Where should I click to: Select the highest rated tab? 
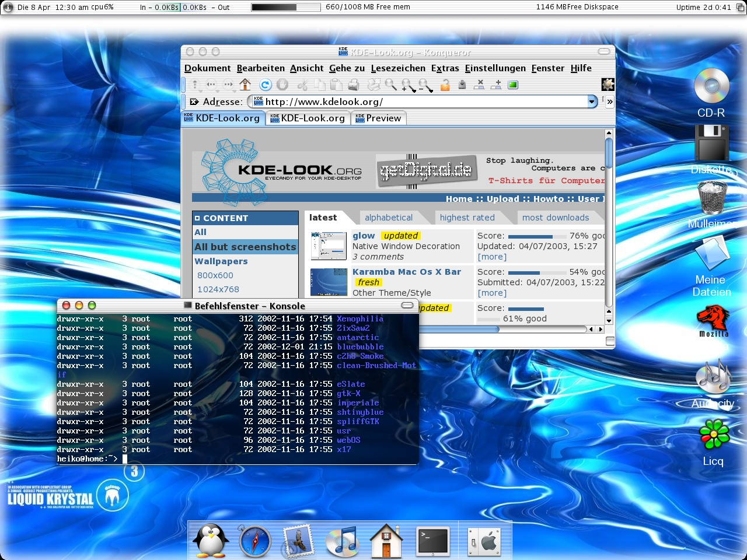click(x=467, y=218)
